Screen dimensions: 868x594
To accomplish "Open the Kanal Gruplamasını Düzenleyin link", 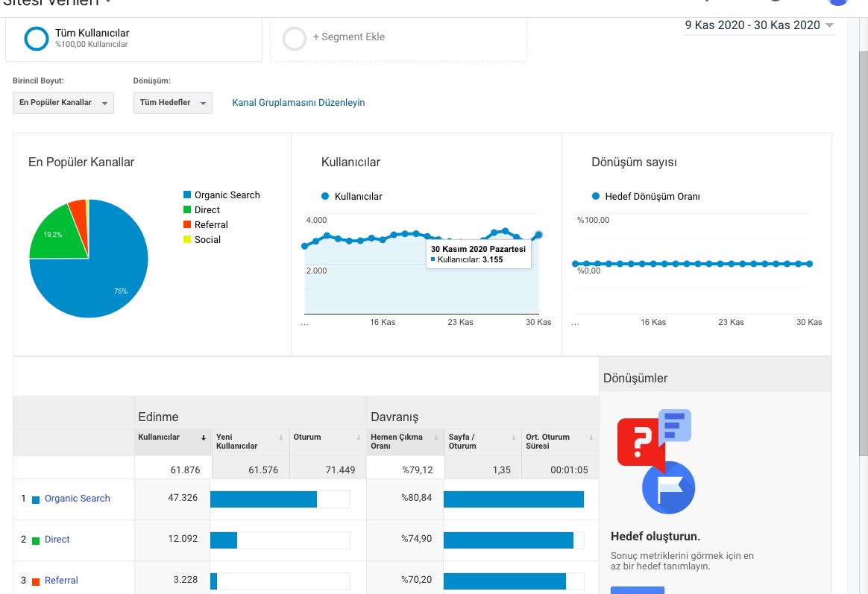I will pos(298,102).
